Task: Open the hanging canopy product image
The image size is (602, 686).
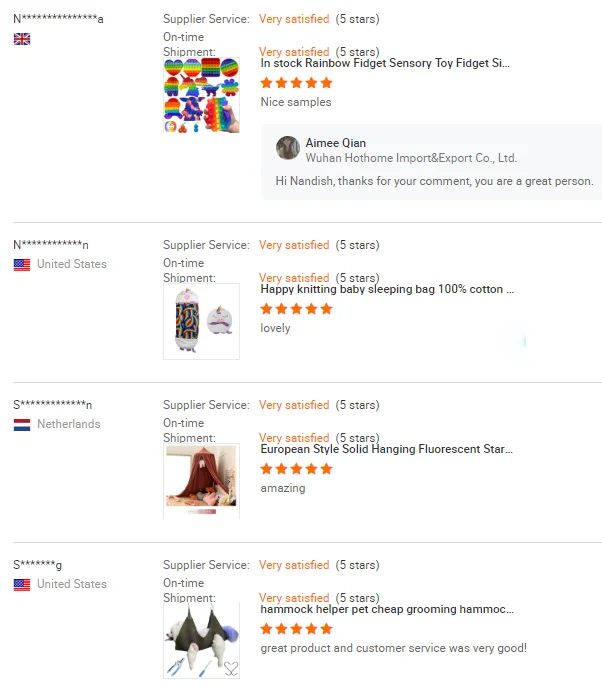Action: point(201,481)
